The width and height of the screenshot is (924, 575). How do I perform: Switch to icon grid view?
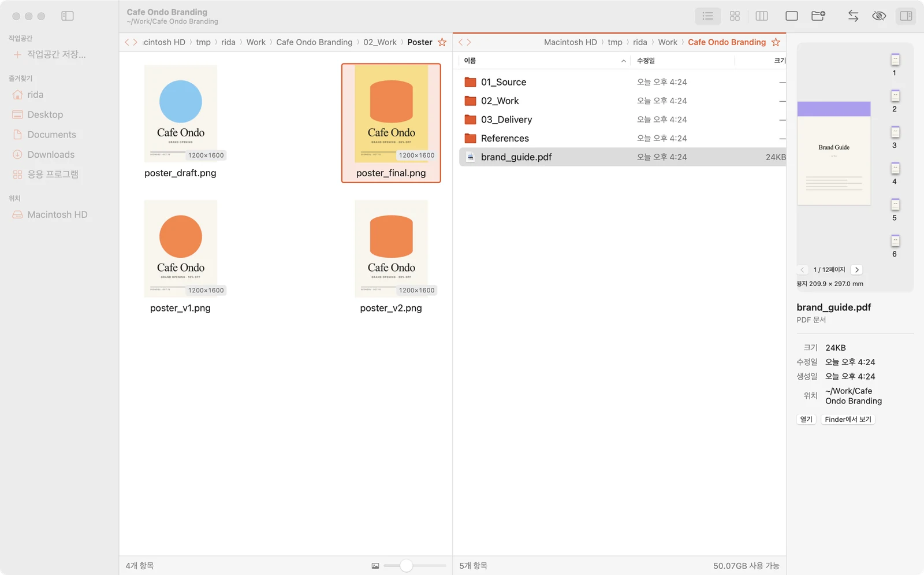click(x=735, y=16)
